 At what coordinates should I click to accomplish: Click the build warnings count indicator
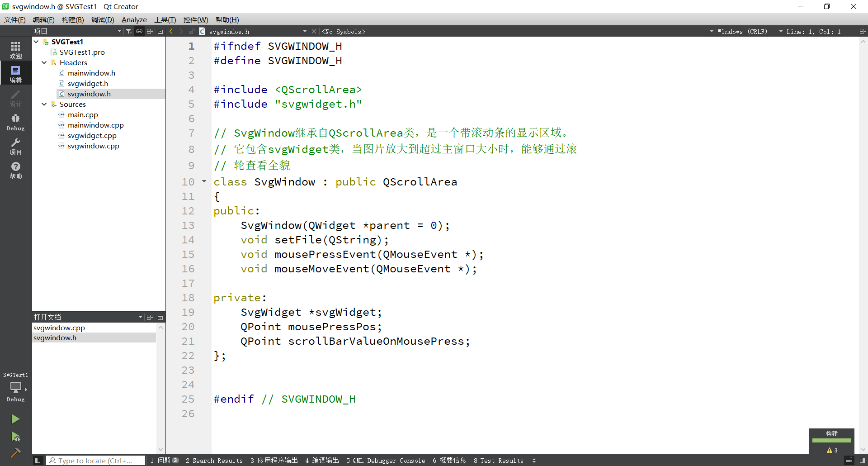(832, 450)
